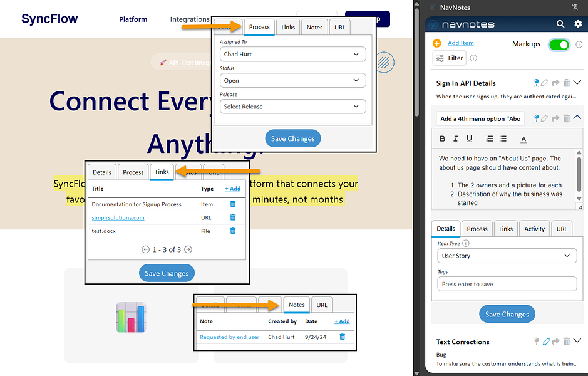The height and width of the screenshot is (376, 588).
Task: Click the webpage vertical scrollbar thumb
Action: point(416,62)
